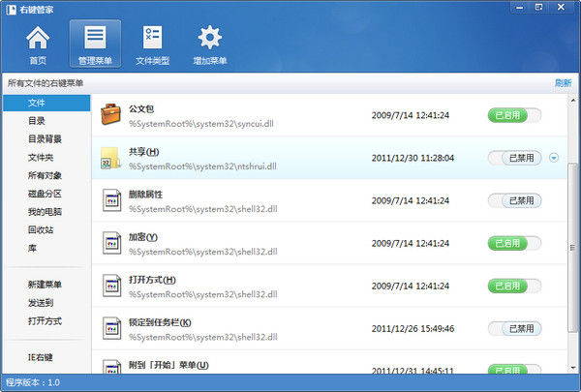Toggle the 打开方式(H) enabled switch
Image resolution: width=581 pixels, height=392 pixels.
tap(513, 286)
